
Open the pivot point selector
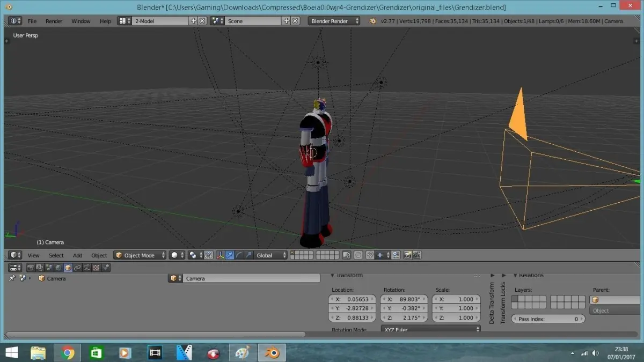(x=196, y=255)
